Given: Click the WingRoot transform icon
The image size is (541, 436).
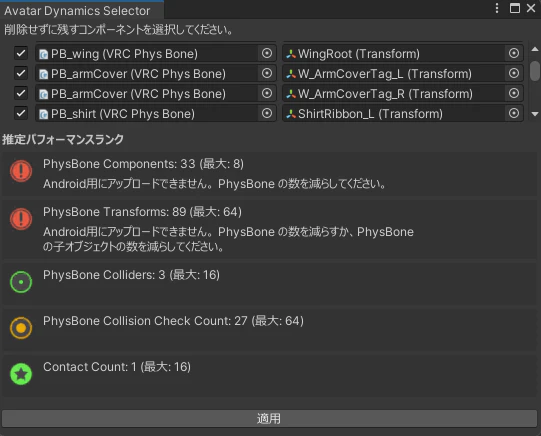Looking at the screenshot, I should tap(291, 54).
